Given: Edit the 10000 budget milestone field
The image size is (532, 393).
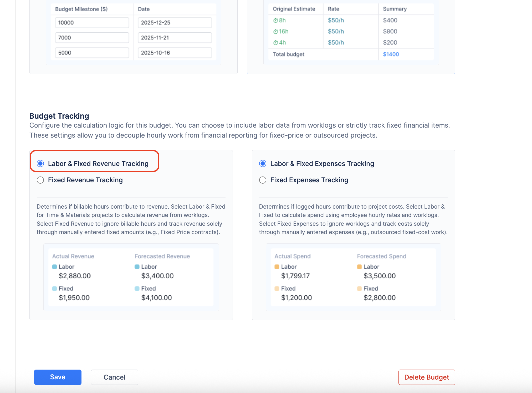Looking at the screenshot, I should 92,23.
